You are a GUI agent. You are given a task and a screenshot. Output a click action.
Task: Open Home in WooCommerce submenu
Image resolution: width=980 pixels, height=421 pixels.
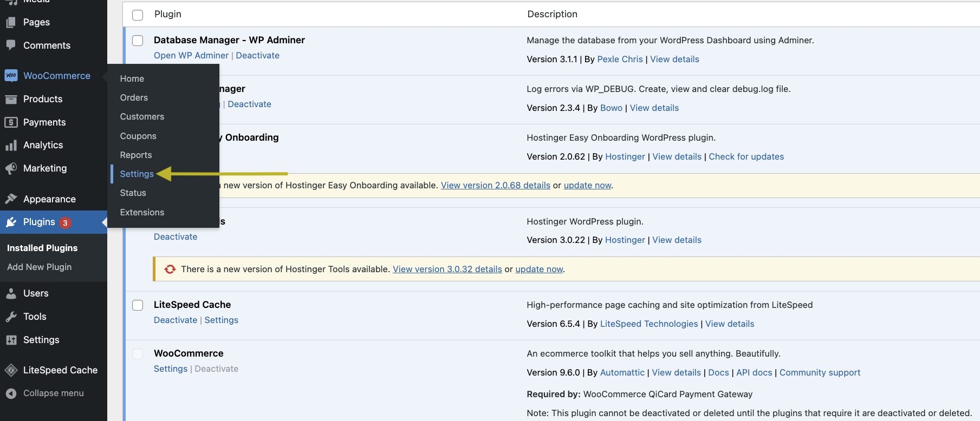[x=132, y=78]
